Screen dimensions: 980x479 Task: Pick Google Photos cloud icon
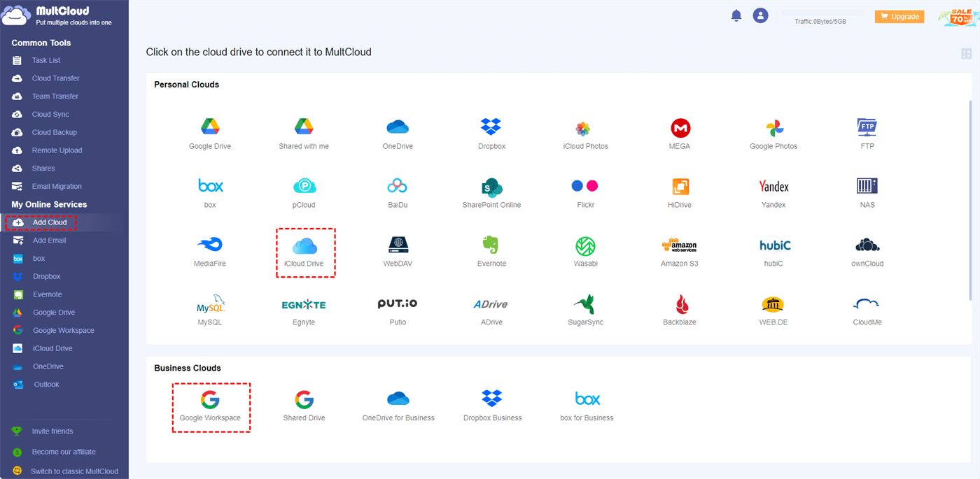(773, 134)
